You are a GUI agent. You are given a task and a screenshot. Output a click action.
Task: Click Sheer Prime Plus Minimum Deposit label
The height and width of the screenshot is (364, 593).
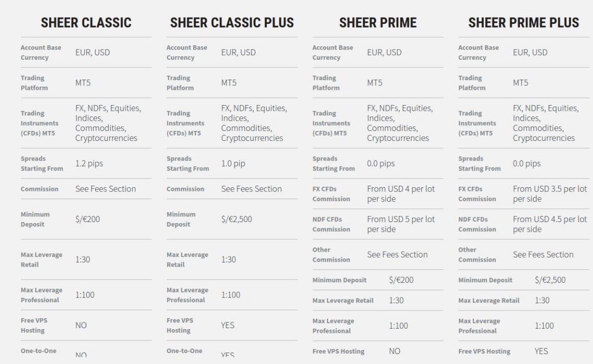coord(485,280)
